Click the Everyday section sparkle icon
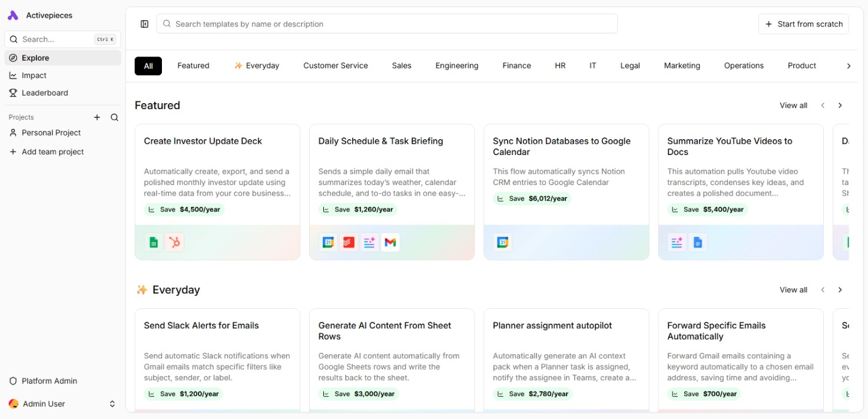This screenshot has width=868, height=419. click(141, 290)
